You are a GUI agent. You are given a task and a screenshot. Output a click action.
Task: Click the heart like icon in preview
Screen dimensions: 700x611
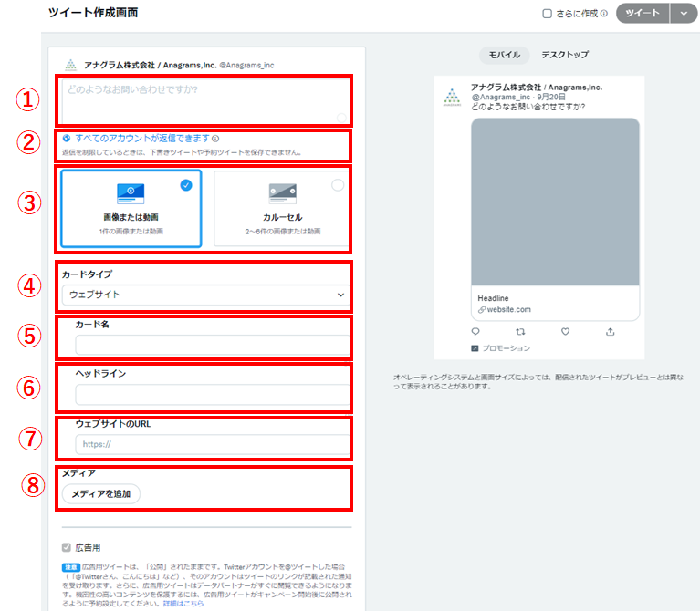point(565,331)
